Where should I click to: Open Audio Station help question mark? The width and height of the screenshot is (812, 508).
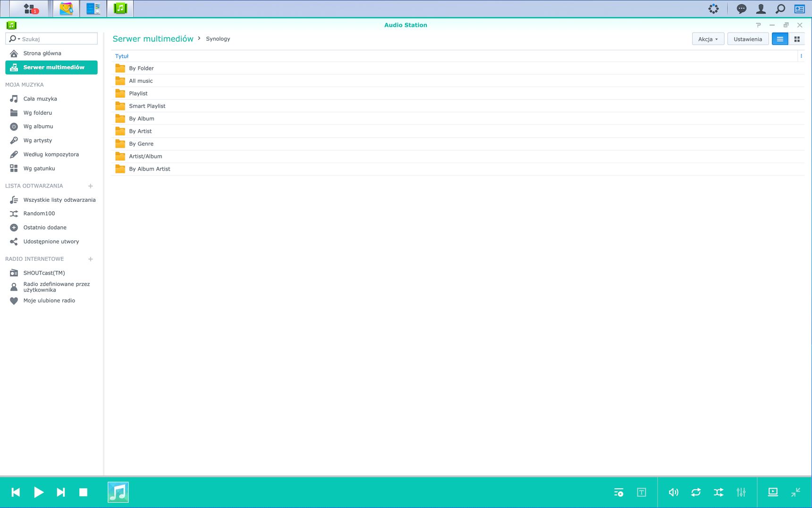tap(759, 25)
